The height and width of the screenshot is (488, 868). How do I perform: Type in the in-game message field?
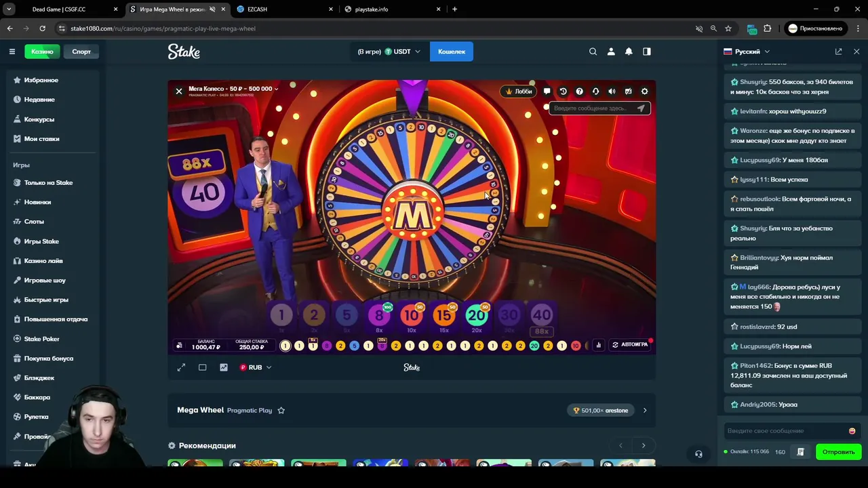591,108
